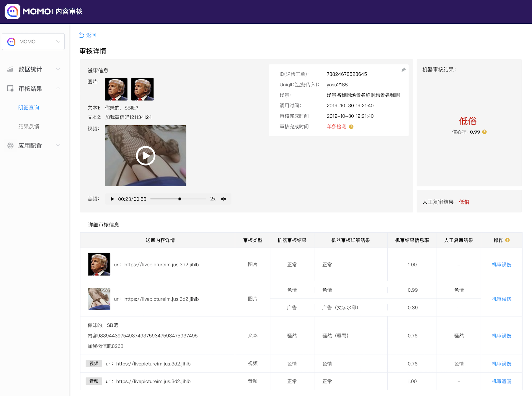
Task: Click the 送审内容详情 column header
Action: pos(160,240)
